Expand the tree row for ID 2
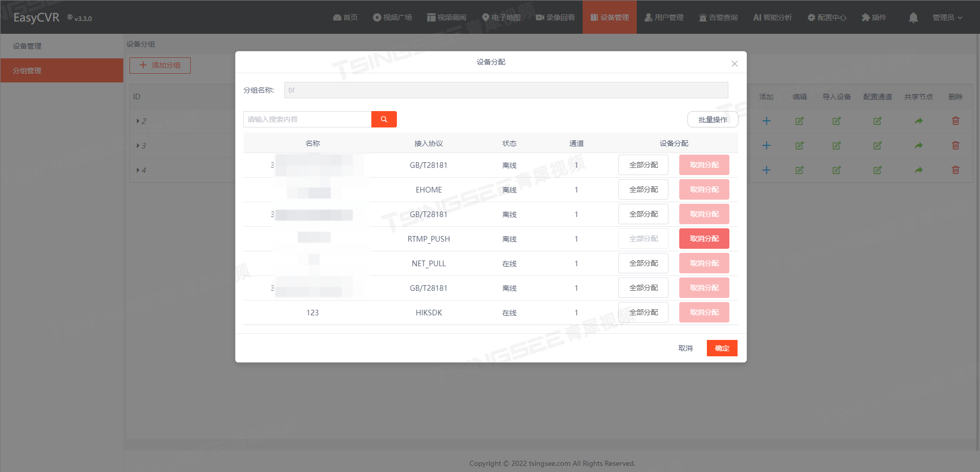 coord(138,121)
